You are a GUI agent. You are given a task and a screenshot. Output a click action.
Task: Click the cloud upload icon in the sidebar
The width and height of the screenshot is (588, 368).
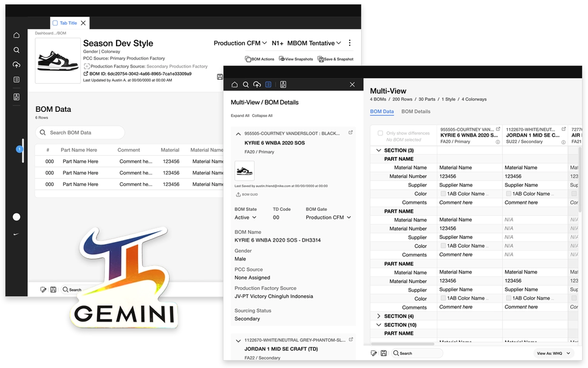[16, 64]
